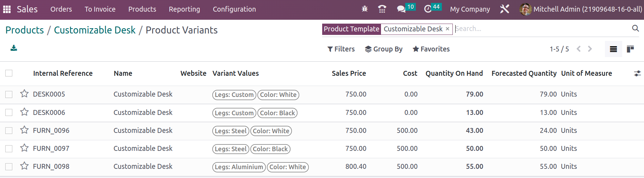Open the Configuration menu
The image size is (644, 178).
[x=235, y=9]
